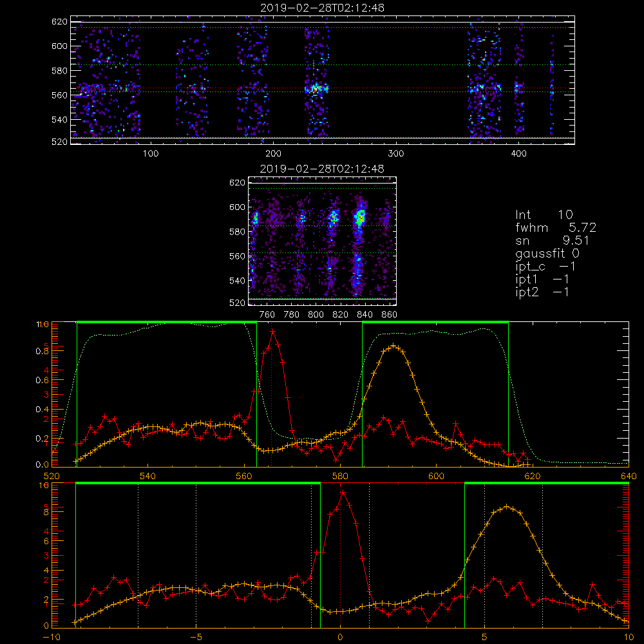644x644 pixels.
Task: Click x-axis label 780 of middle plot
Action: click(292, 315)
